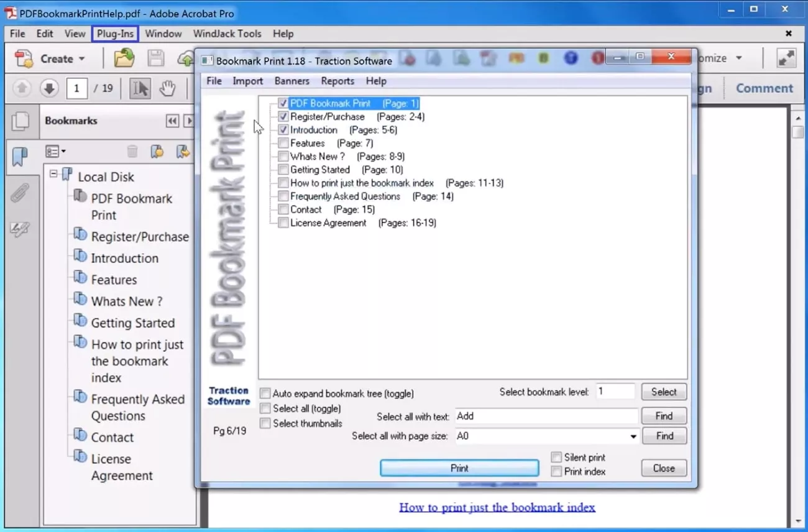Go to next page with the down arrow
808x532 pixels.
(49, 88)
